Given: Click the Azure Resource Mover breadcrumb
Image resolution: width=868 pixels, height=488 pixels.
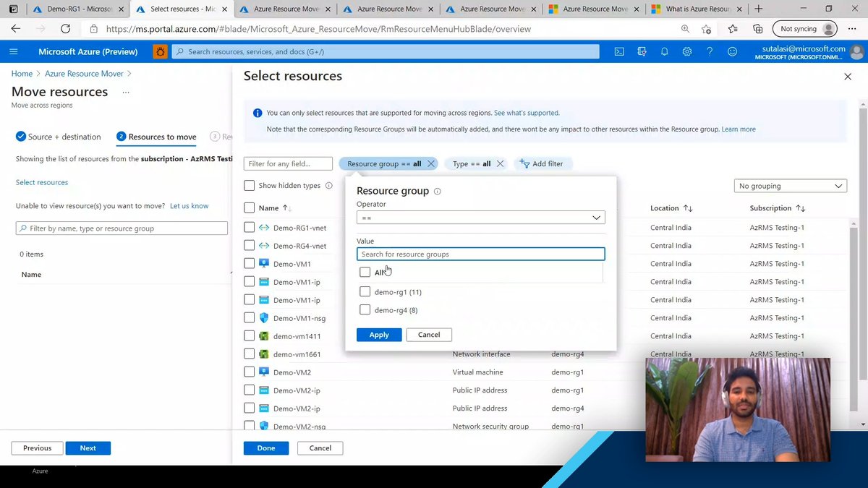Looking at the screenshot, I should (x=84, y=74).
